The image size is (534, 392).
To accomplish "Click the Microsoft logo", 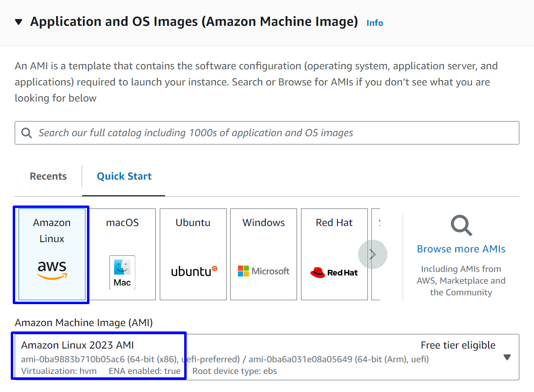I will [263, 271].
